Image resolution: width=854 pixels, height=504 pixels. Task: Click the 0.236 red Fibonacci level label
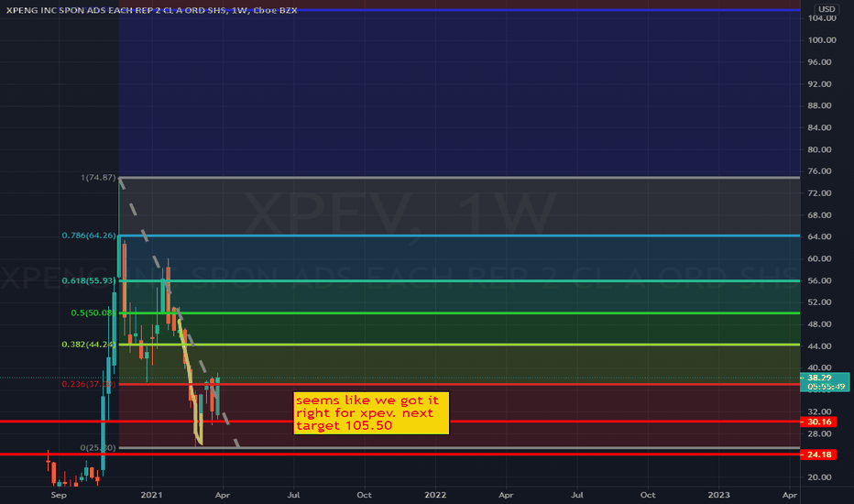[89, 384]
